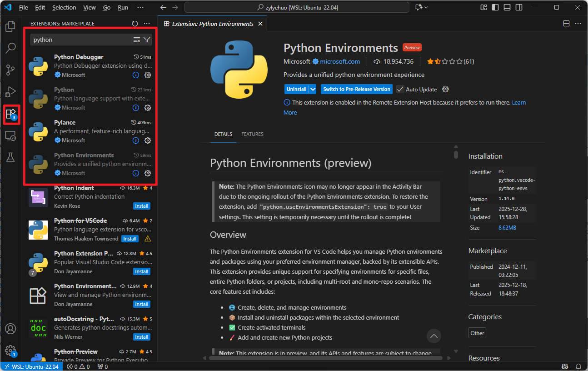Install the Python Indent extension
Image resolution: width=588 pixels, height=371 pixels.
pyautogui.click(x=142, y=206)
